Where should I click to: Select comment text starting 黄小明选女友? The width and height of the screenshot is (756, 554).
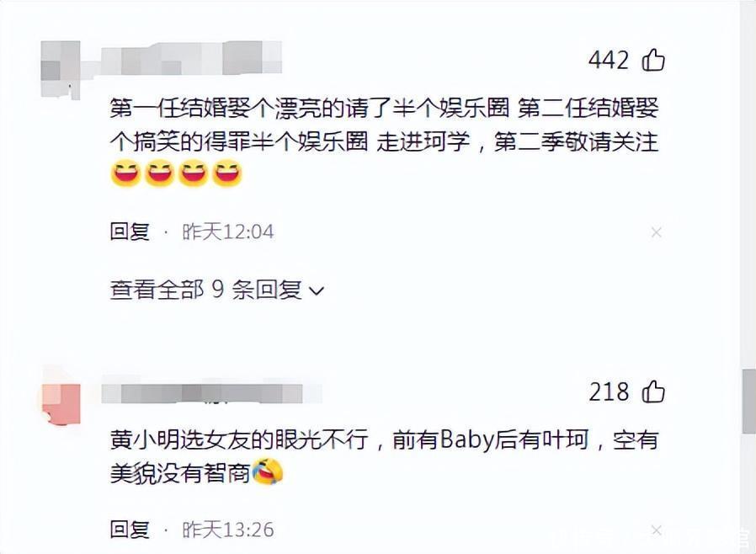tap(384, 456)
